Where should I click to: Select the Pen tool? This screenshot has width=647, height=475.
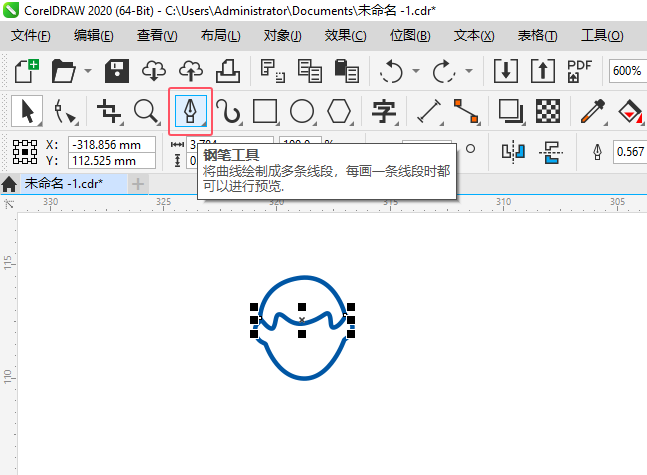coord(190,111)
